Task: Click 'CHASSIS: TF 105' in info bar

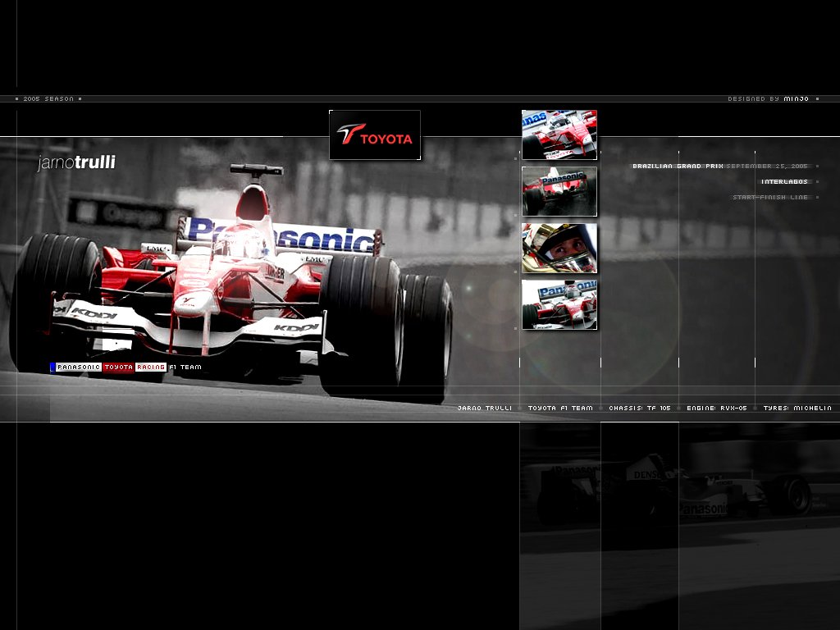Action: [640, 409]
